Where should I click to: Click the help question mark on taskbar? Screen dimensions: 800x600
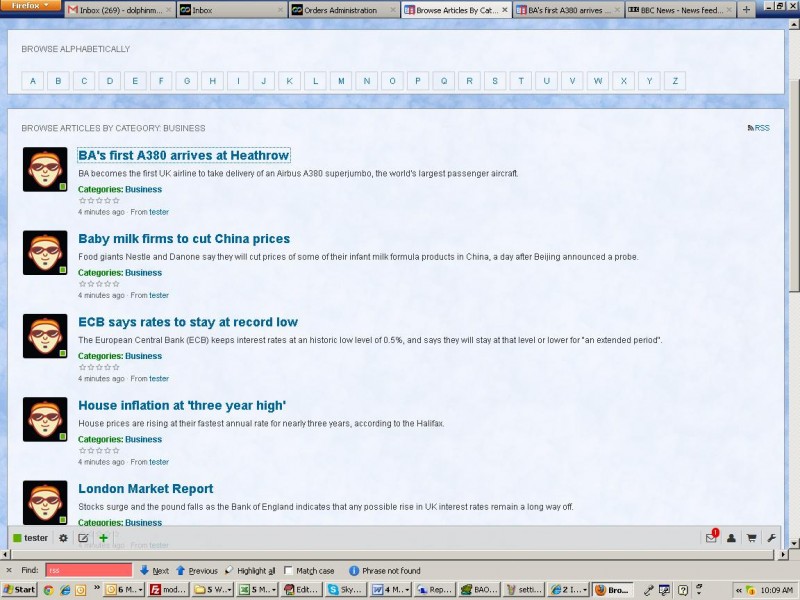point(683,590)
